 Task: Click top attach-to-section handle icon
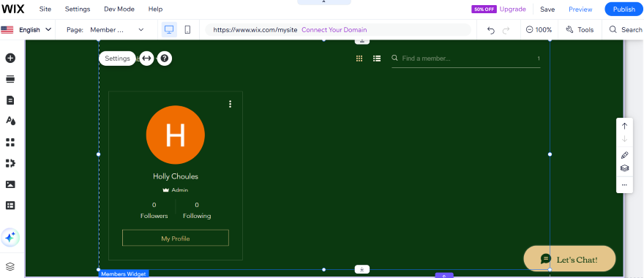pyautogui.click(x=362, y=41)
